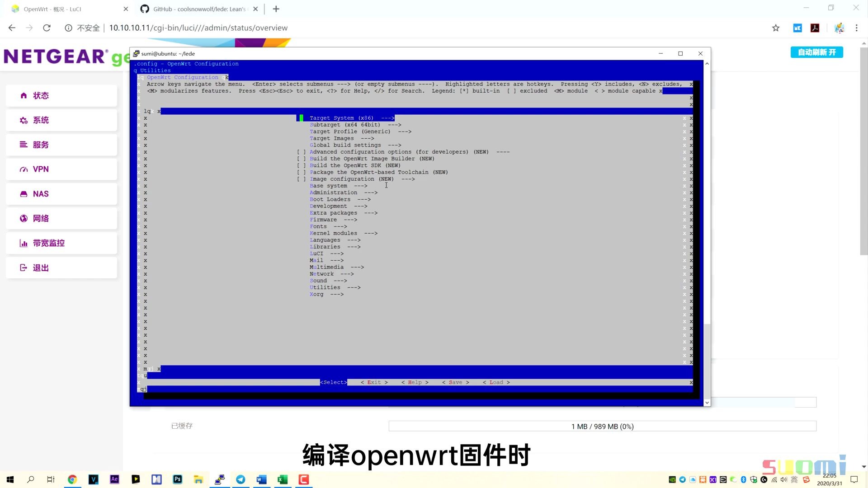Click the 已缓存 memory progress bar

click(602, 426)
